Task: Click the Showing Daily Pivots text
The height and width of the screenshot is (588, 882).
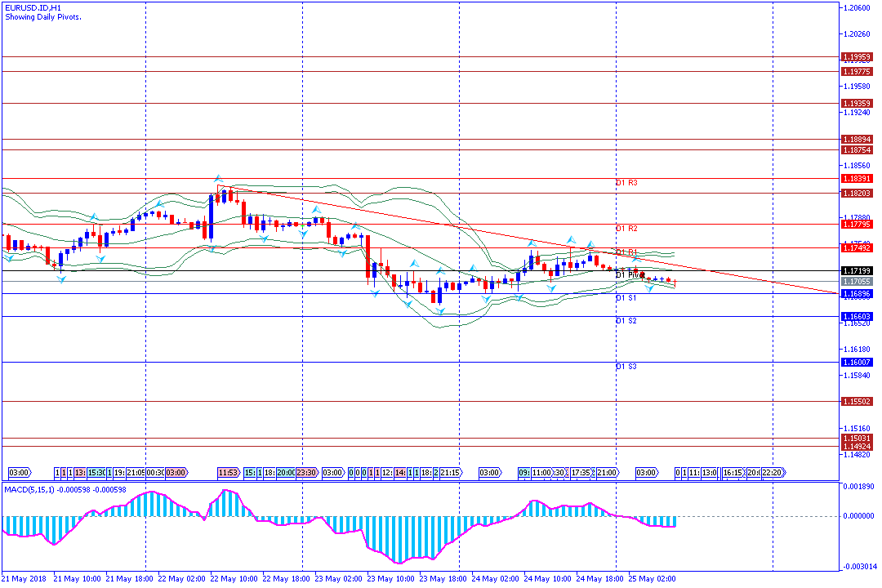Action: [x=43, y=17]
